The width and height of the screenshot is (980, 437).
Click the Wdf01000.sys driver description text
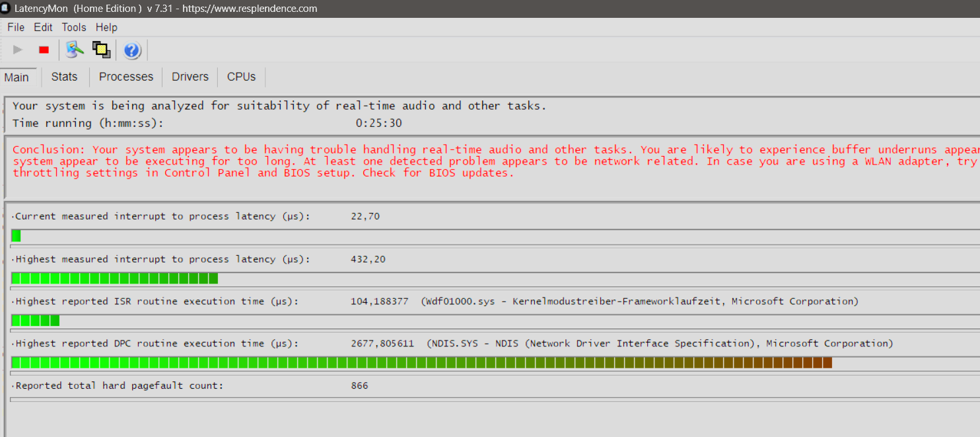coord(639,301)
